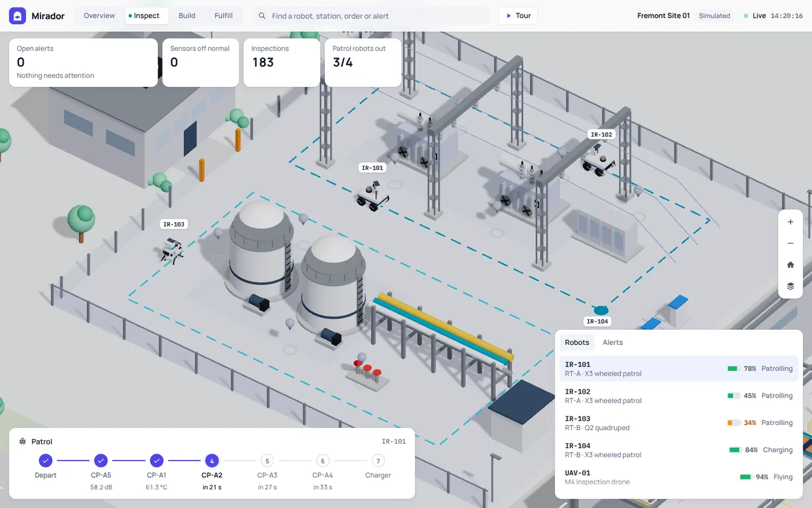Open the Patrol robots out card
The width and height of the screenshot is (812, 508).
363,63
